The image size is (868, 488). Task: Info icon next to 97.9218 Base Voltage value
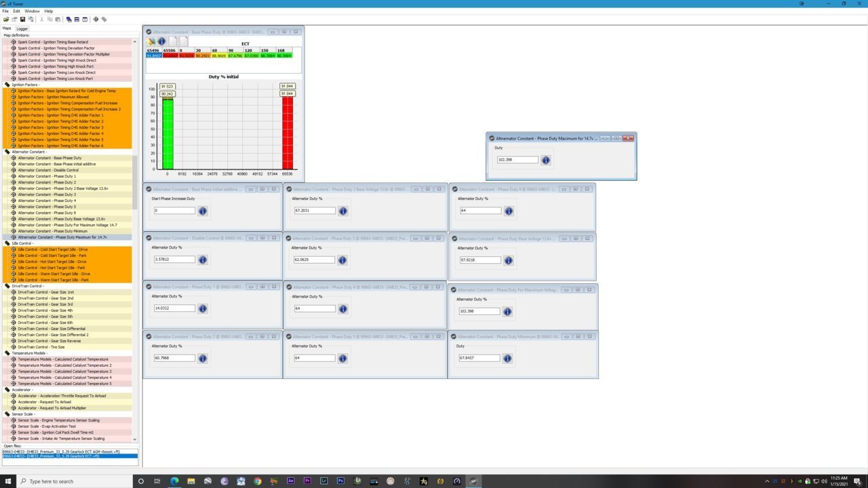tap(508, 260)
